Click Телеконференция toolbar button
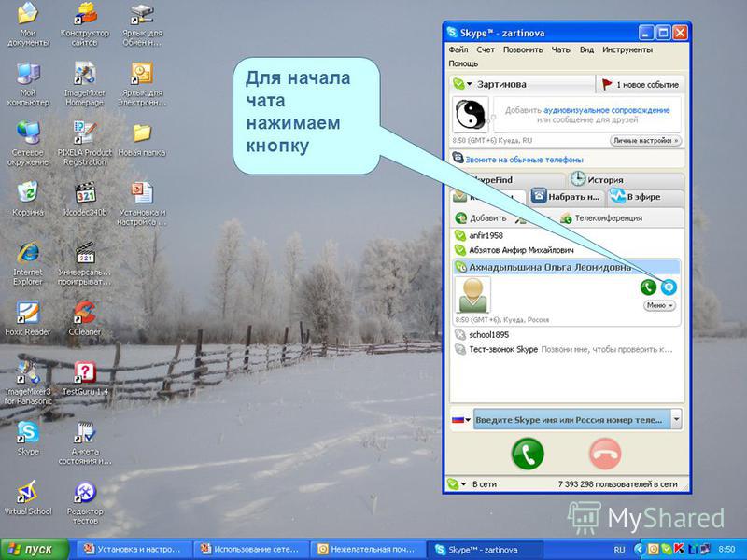 [x=601, y=218]
